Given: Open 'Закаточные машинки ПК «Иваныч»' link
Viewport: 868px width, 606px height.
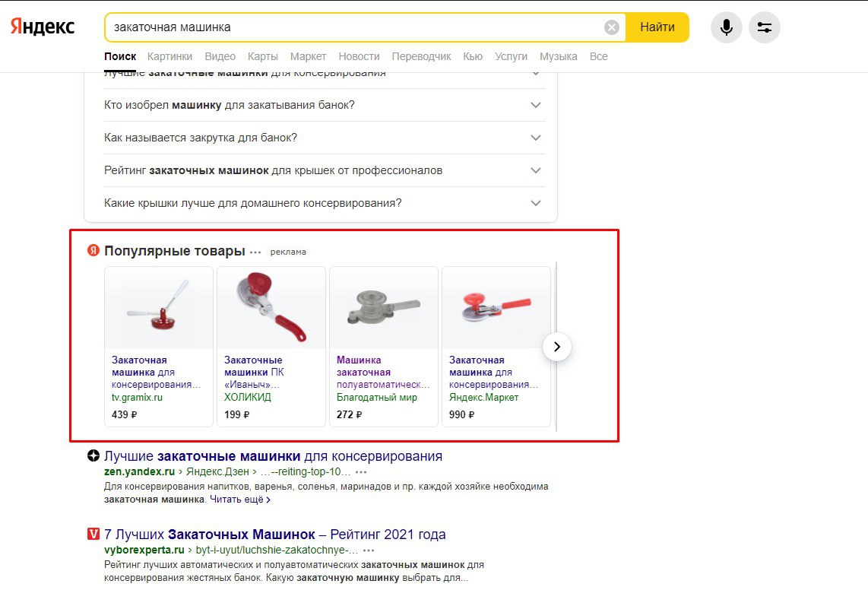Looking at the screenshot, I should (254, 373).
